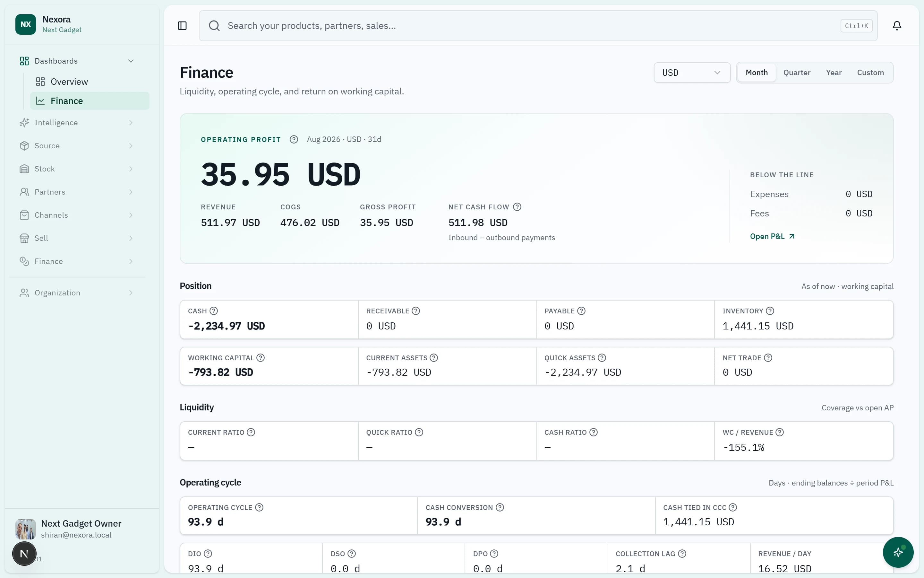Show info for the Receivable metric
This screenshot has height=578, width=924.
point(416,311)
